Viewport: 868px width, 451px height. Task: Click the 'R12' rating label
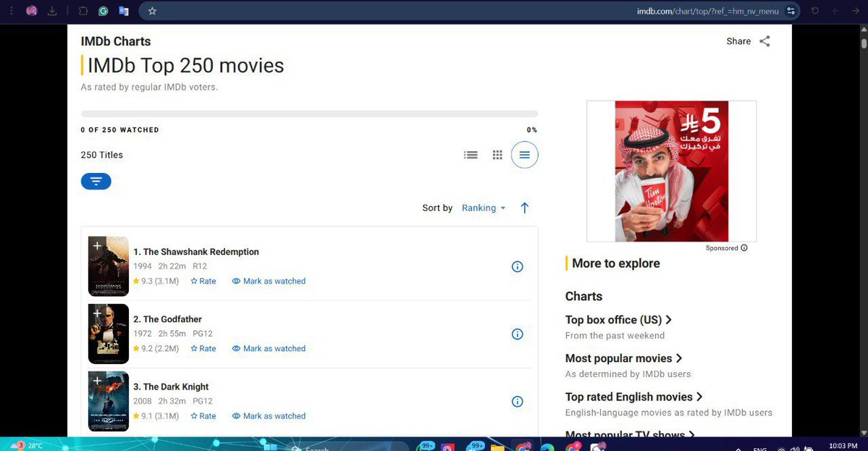(200, 266)
